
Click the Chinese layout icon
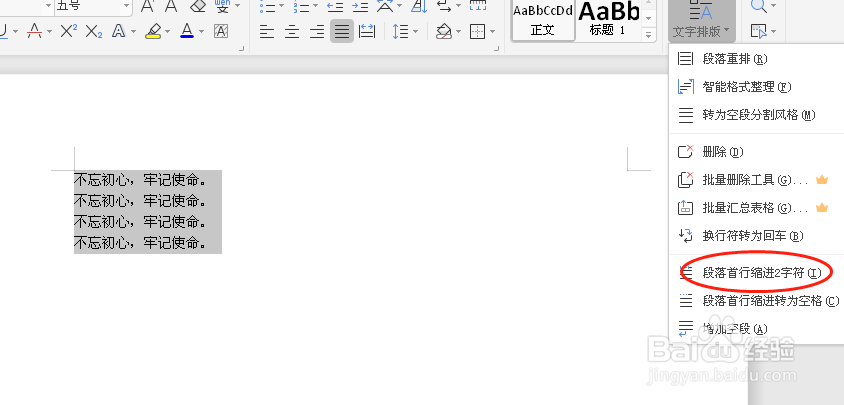[x=384, y=6]
